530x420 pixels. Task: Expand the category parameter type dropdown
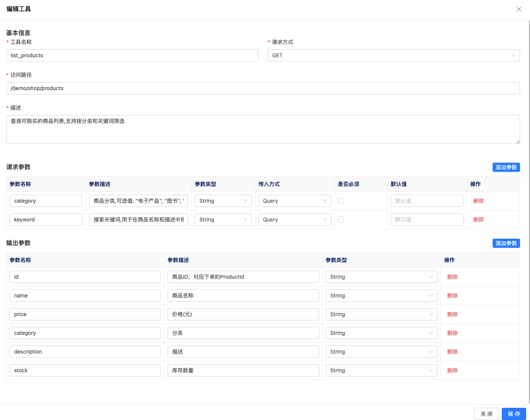tap(223, 201)
